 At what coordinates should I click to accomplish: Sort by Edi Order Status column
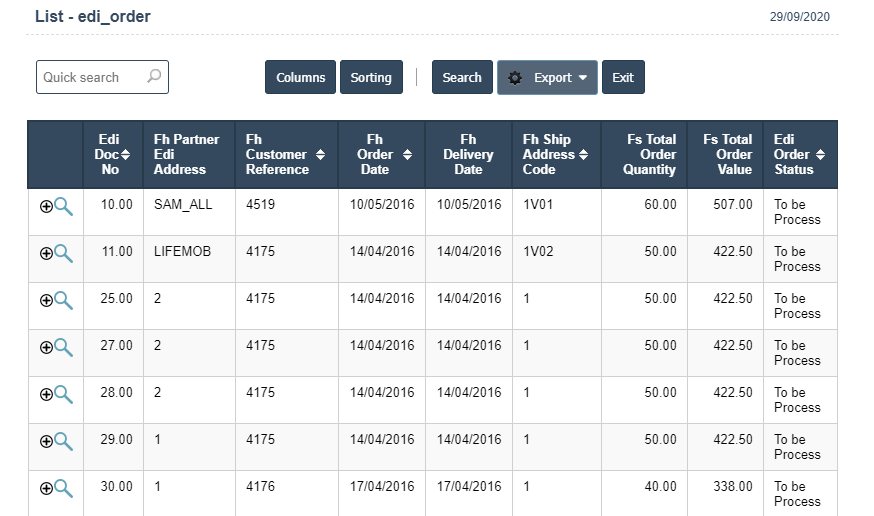tap(820, 155)
